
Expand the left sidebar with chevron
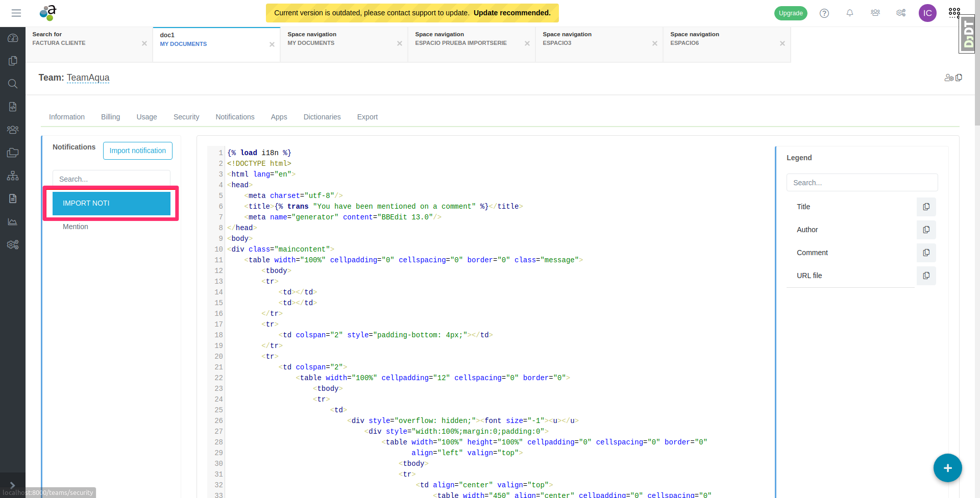click(12, 485)
